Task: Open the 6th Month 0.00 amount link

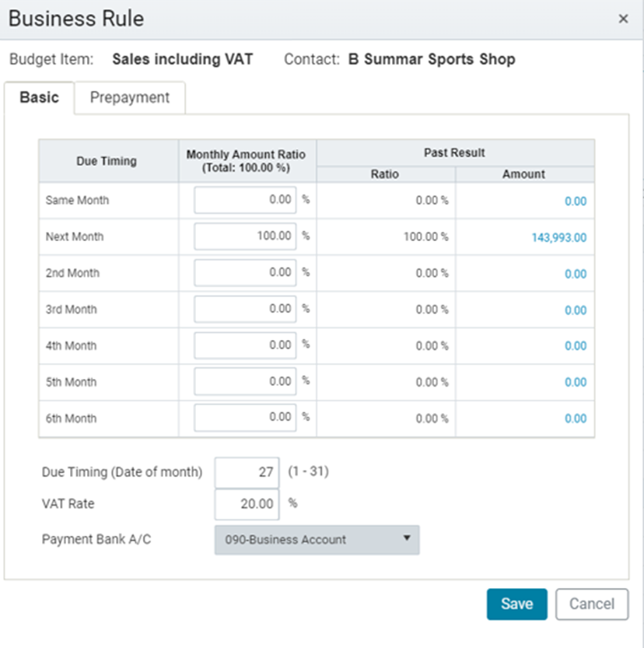Action: [576, 419]
